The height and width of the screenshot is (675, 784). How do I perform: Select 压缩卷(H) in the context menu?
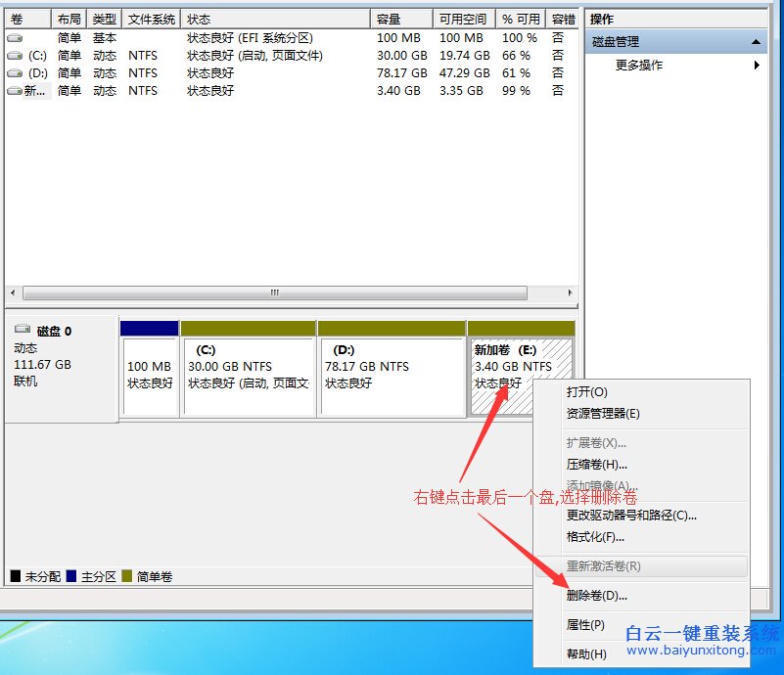tap(598, 465)
